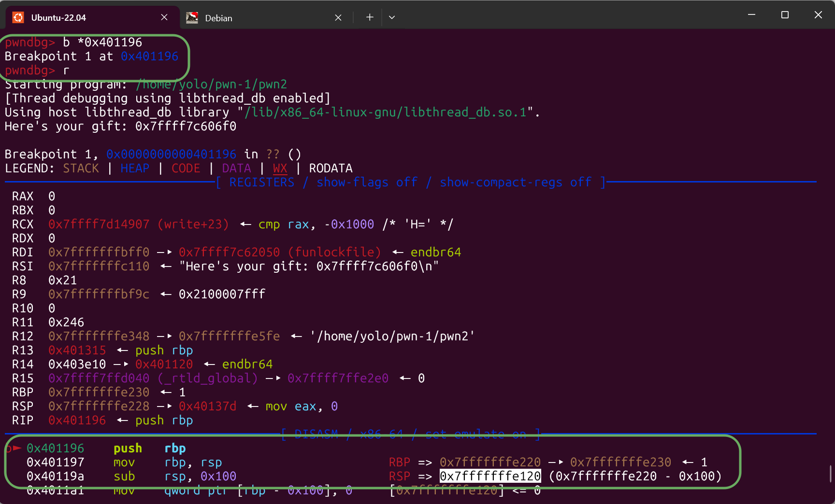
Task: Click the DATA legend label
Action: (x=236, y=168)
